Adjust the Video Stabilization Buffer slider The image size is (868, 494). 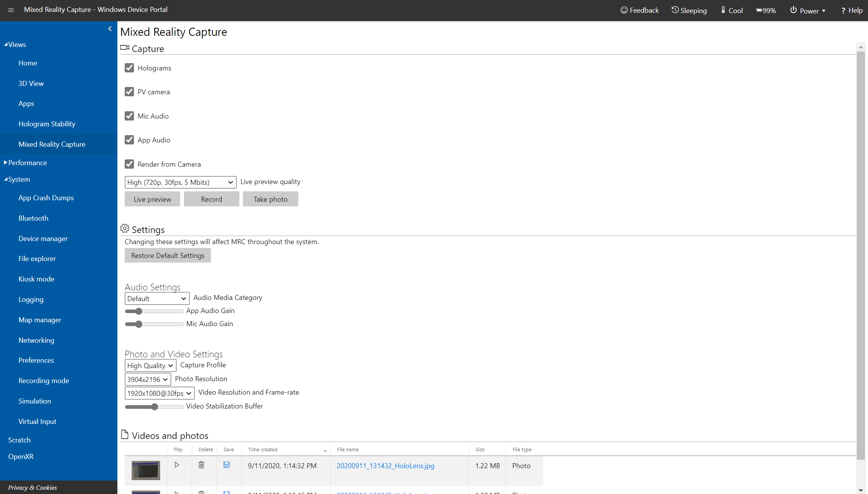tap(154, 406)
